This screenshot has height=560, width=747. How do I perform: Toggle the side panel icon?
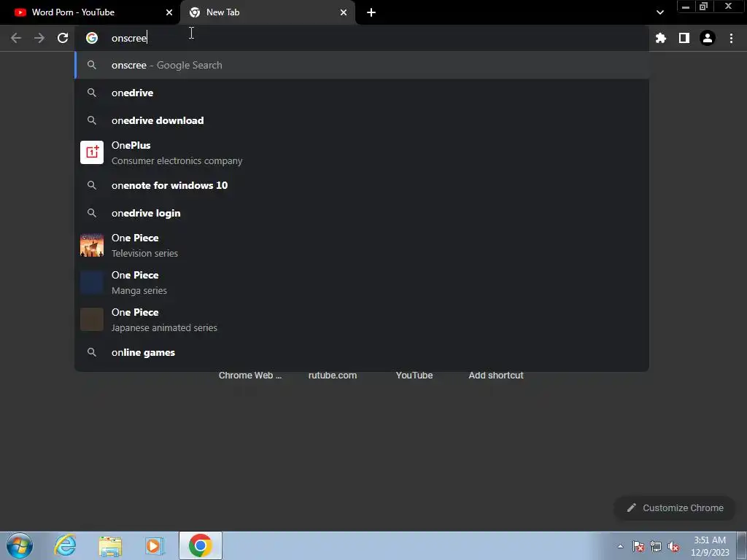[x=684, y=38]
